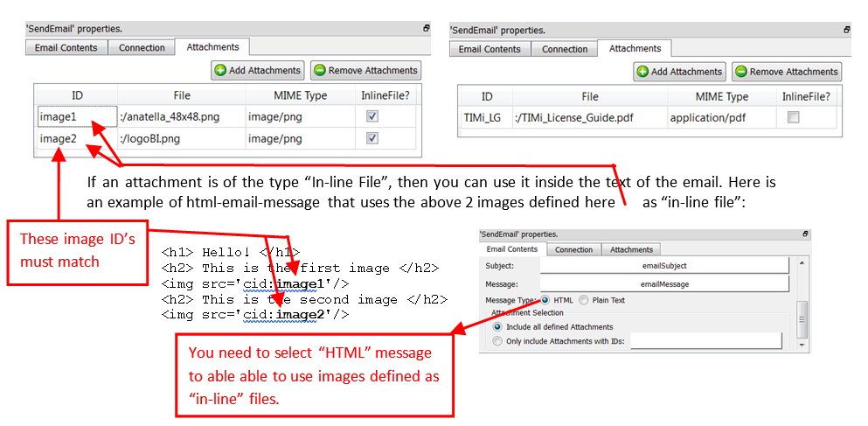Untick InlineFile checkbox for image1
The image size is (868, 426).
(x=372, y=116)
